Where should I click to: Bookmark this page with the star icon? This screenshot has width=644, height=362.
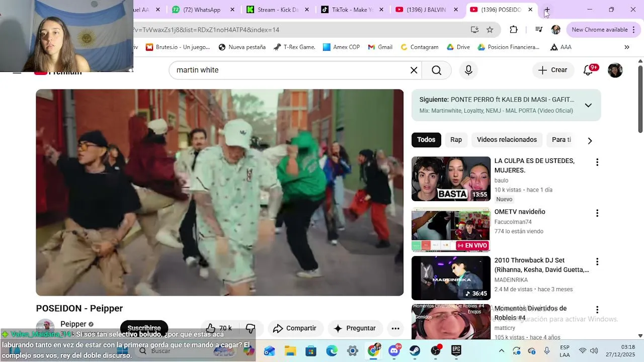pos(490,30)
